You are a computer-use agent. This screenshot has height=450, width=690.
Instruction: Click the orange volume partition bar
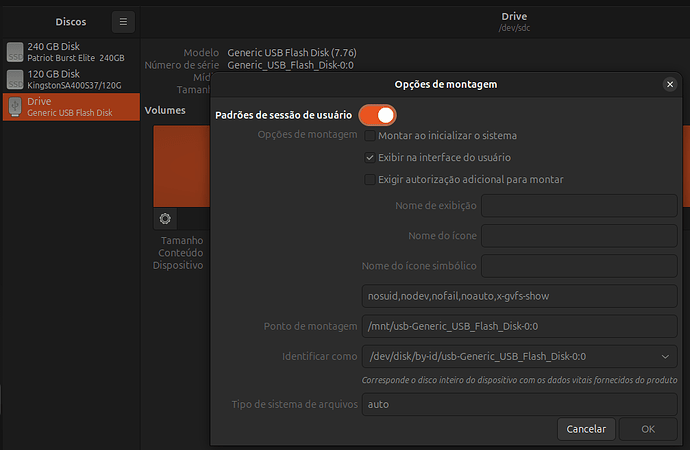coord(180,165)
